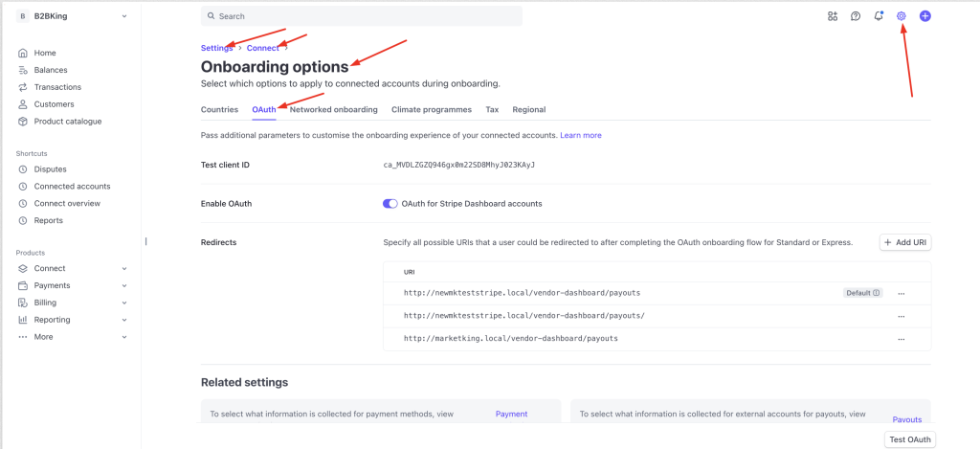
Task: Open options menu for marketking.local URI
Action: coord(901,339)
